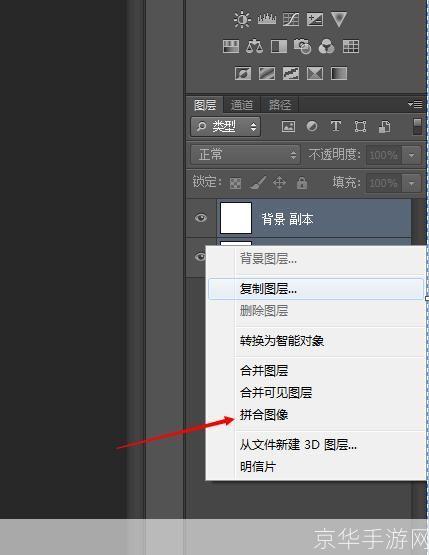Image resolution: width=429 pixels, height=555 pixels.
Task: Switch to the 图层 tab
Action: 205,105
